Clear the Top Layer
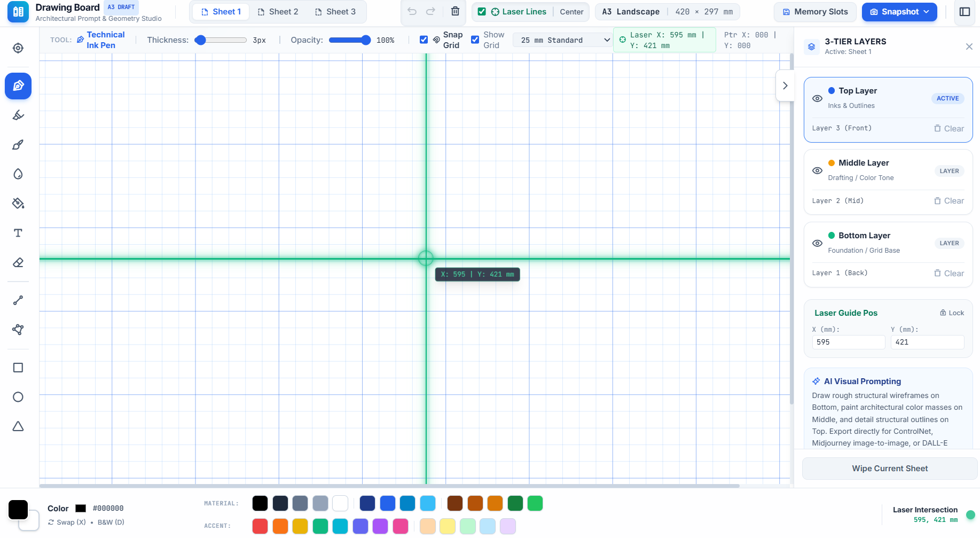Viewport: 980px width, 538px height. click(x=948, y=129)
